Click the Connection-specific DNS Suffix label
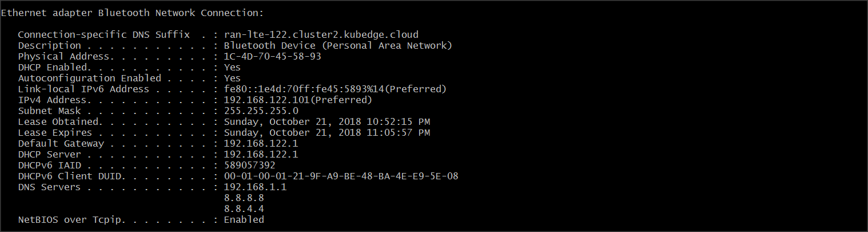 point(103,34)
